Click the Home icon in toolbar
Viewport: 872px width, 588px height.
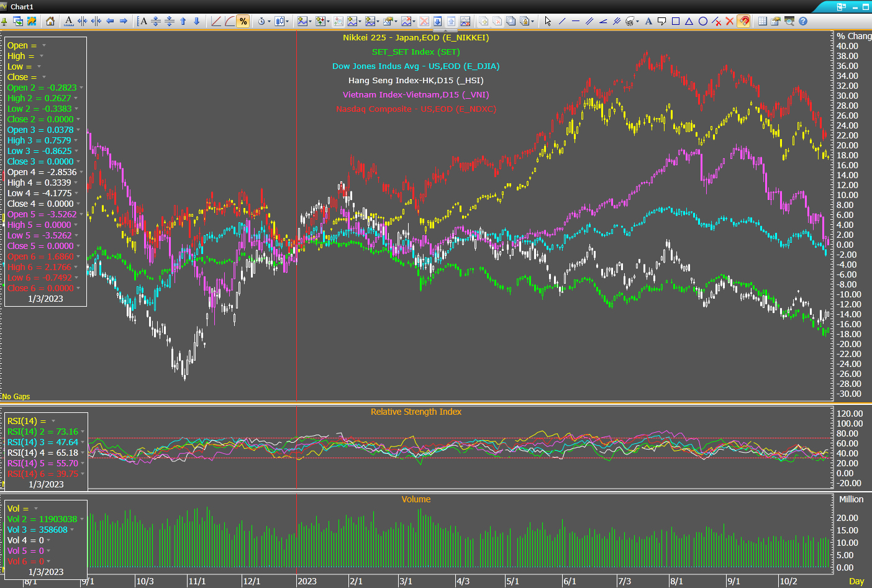(x=50, y=21)
